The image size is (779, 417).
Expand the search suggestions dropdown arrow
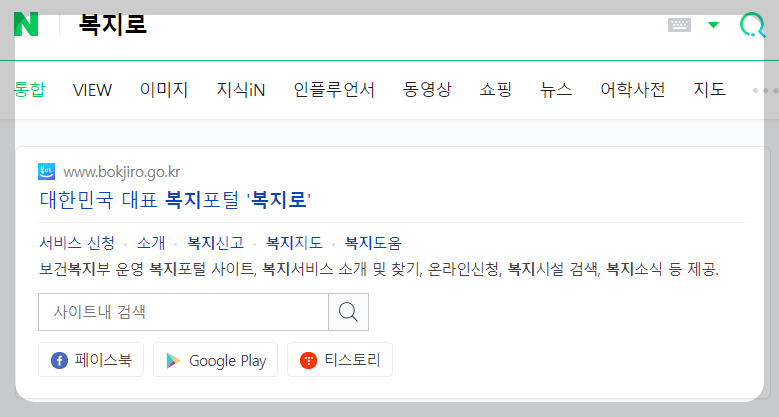[x=713, y=25]
